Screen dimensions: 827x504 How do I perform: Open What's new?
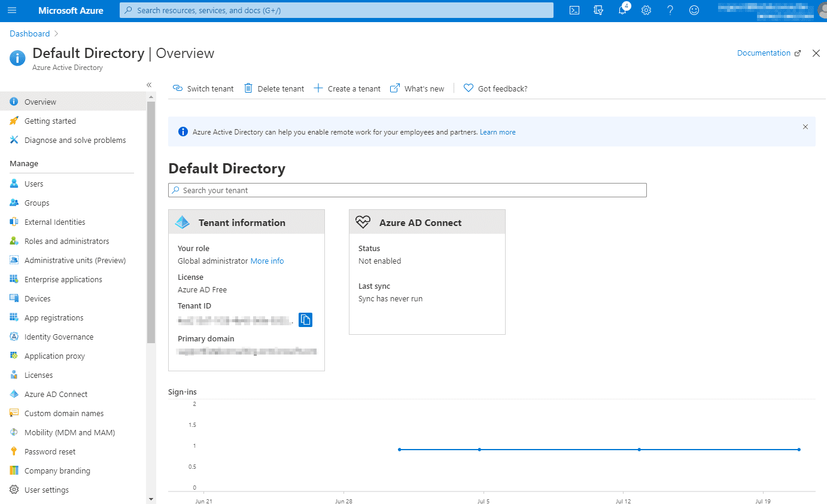pos(417,88)
